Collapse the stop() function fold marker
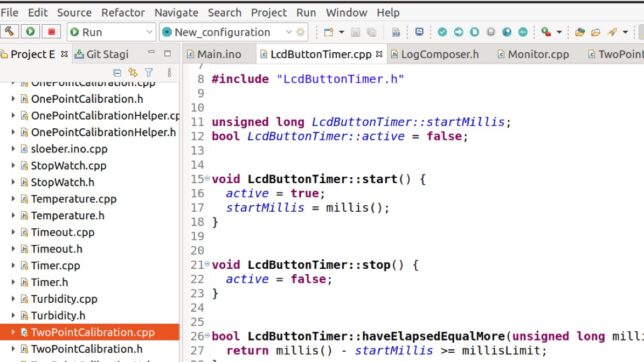The image size is (644, 362). click(x=207, y=264)
